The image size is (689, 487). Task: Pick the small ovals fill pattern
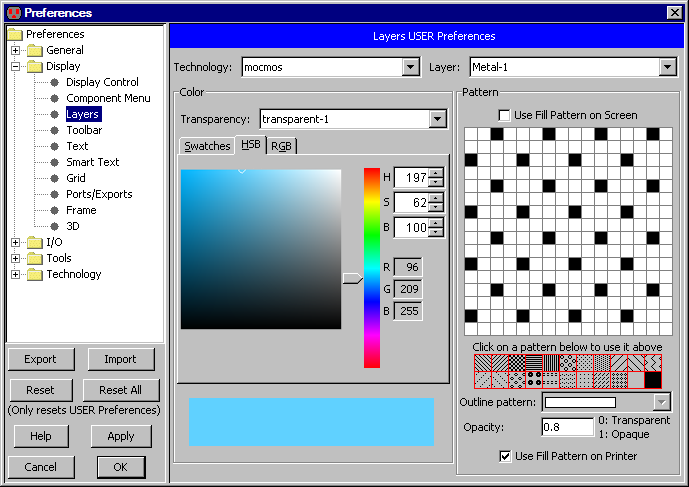coord(517,380)
